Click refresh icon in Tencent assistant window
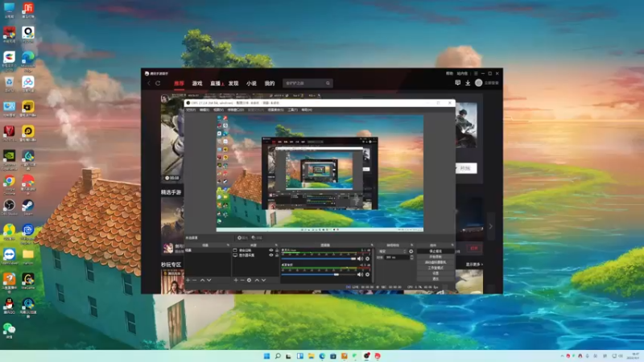This screenshot has height=362, width=644. (158, 84)
